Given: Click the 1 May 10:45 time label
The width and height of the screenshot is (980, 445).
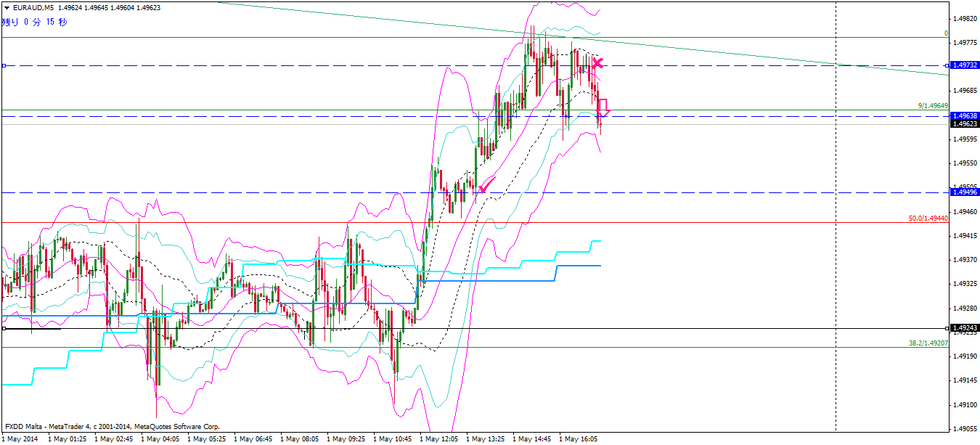Looking at the screenshot, I should (392, 439).
